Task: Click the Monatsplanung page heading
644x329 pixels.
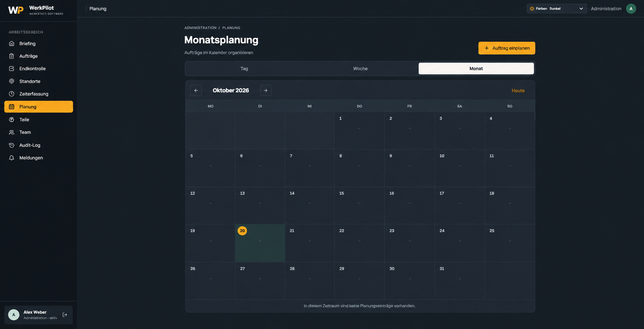Action: click(x=221, y=40)
